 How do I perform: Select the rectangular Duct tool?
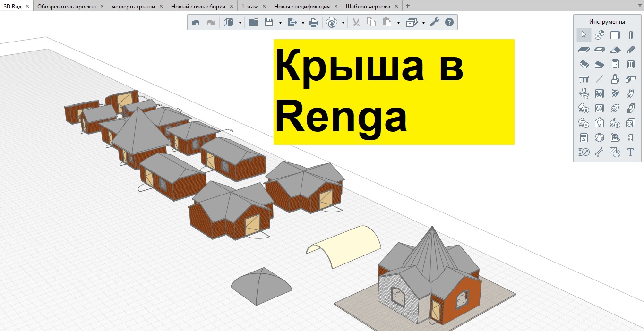pyautogui.click(x=630, y=108)
